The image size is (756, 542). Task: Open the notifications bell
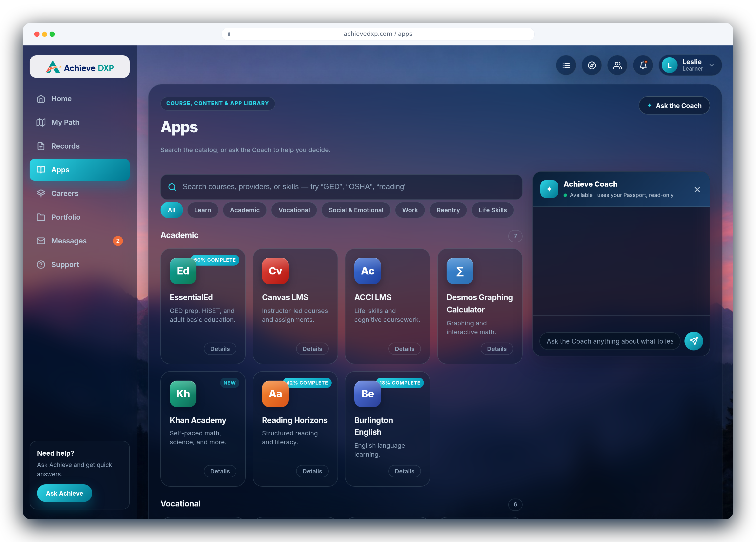643,65
